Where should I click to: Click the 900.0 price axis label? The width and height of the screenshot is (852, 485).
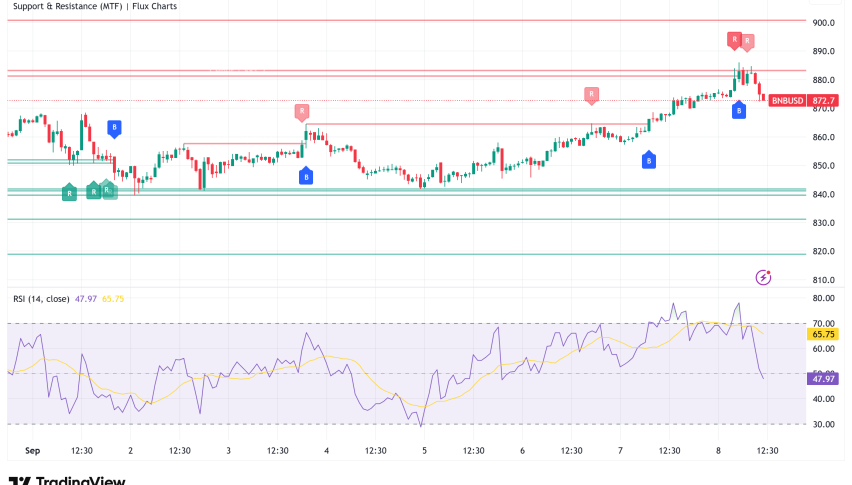[823, 23]
